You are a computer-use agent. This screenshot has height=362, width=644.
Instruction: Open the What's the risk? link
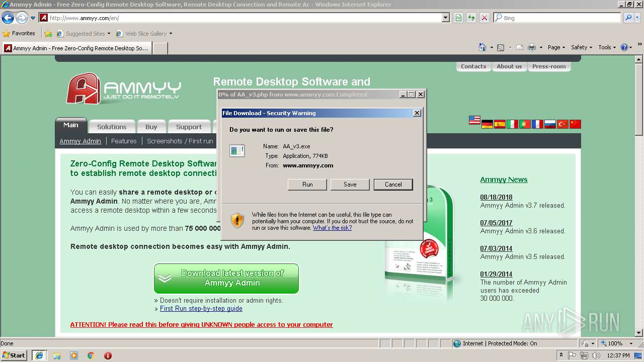(x=332, y=228)
